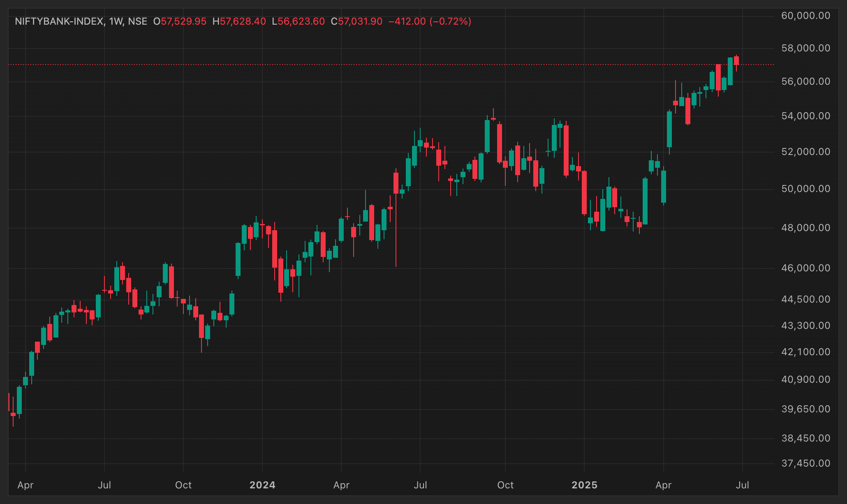Viewport: 847px width, 504px height.
Task: Click the close value C57,031.90
Action: point(356,21)
